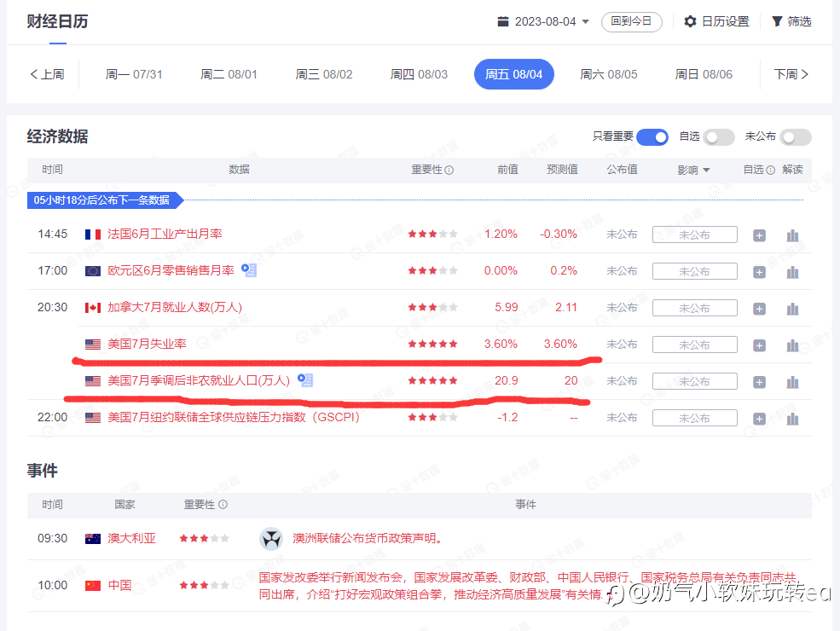840x631 pixels.
Task: Open the chart icon for 美国7月纽约联储GSCPI row
Action: (792, 419)
